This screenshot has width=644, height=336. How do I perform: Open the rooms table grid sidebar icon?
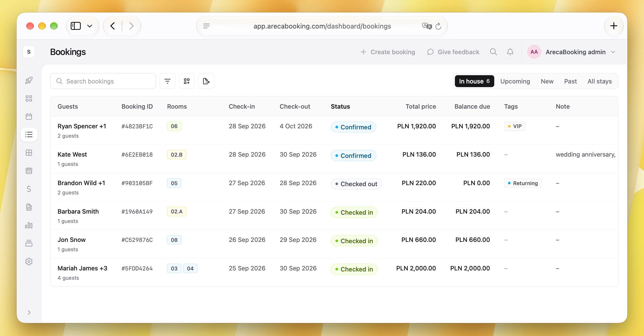pos(29,153)
